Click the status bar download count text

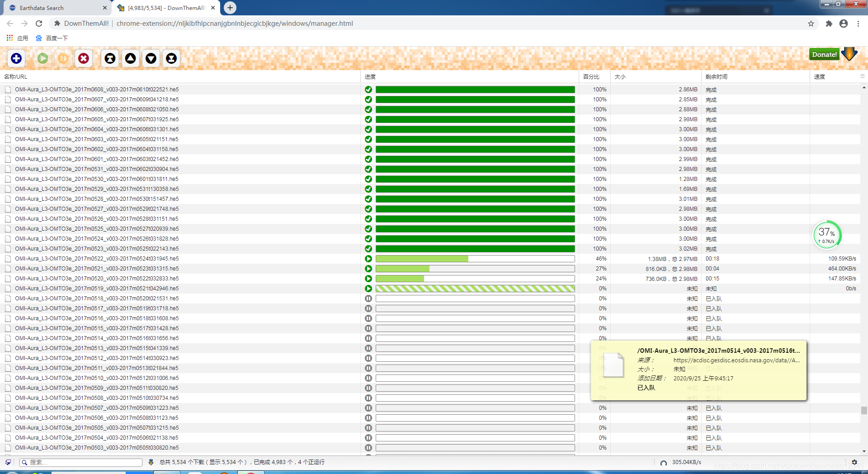[x=242, y=462]
